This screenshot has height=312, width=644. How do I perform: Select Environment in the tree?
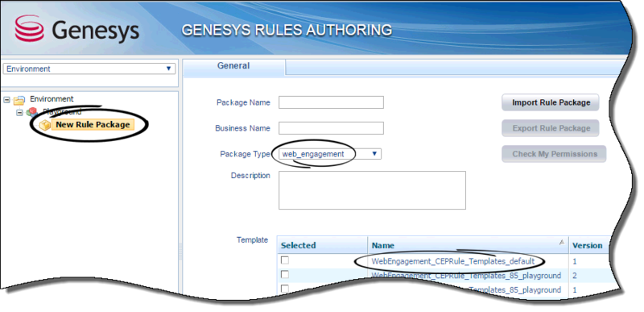point(52,98)
